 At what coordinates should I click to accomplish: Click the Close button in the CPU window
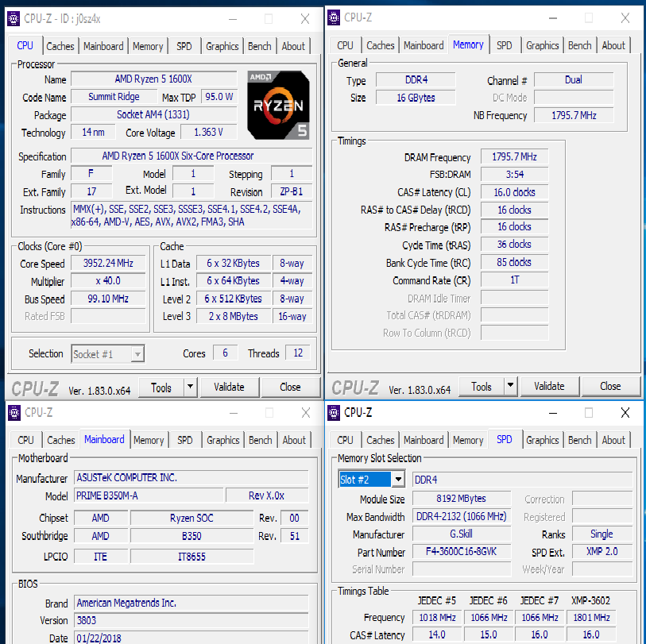(291, 387)
